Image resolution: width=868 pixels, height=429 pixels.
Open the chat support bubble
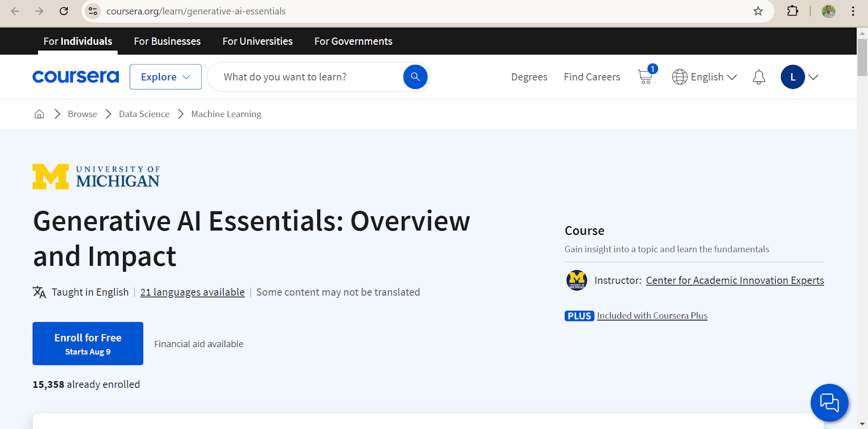coord(829,402)
